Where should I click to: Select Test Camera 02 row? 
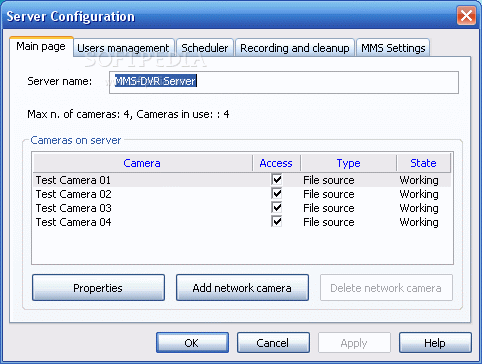242,194
